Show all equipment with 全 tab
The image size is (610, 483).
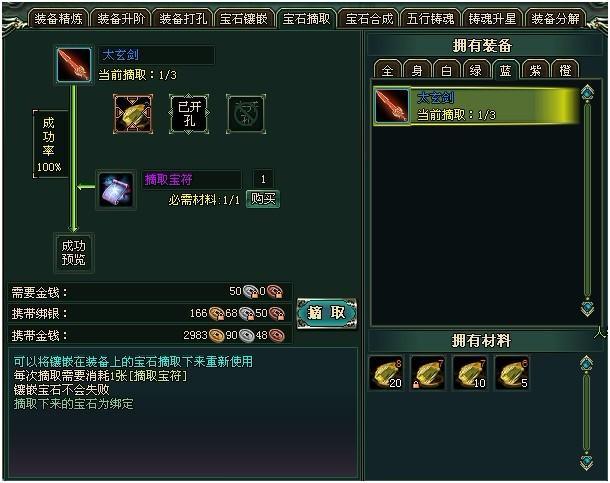pos(387,70)
